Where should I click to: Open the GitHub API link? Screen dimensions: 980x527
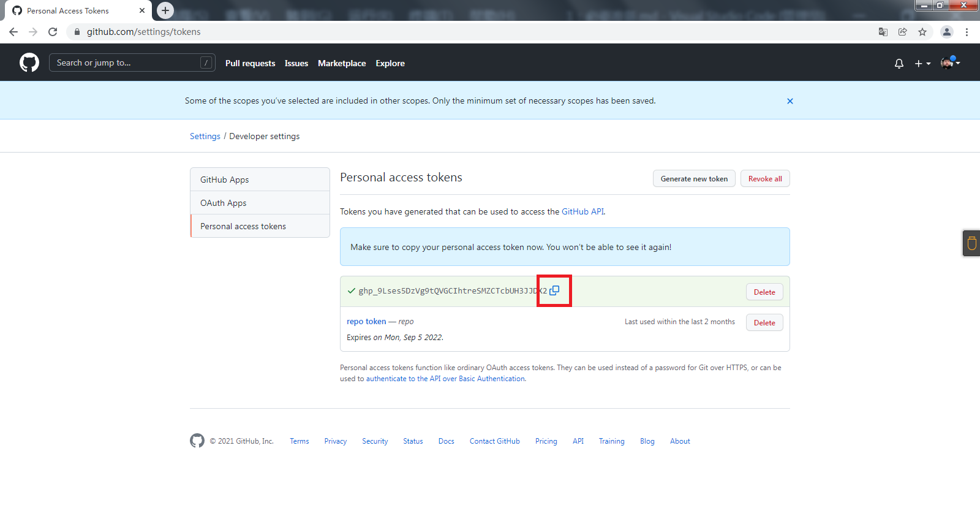pyautogui.click(x=582, y=211)
